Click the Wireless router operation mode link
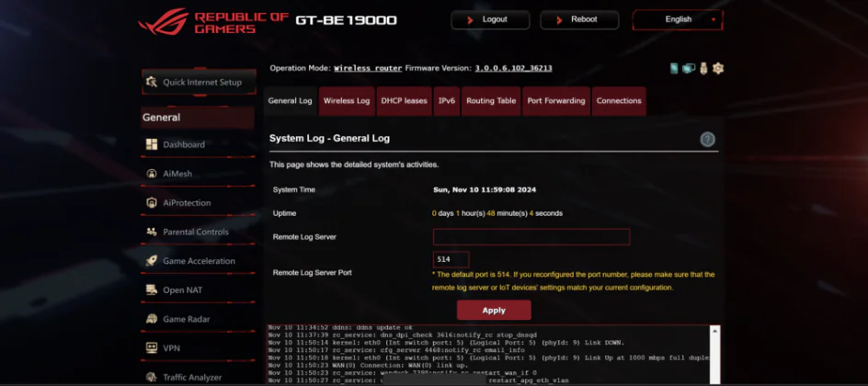 tap(368, 69)
